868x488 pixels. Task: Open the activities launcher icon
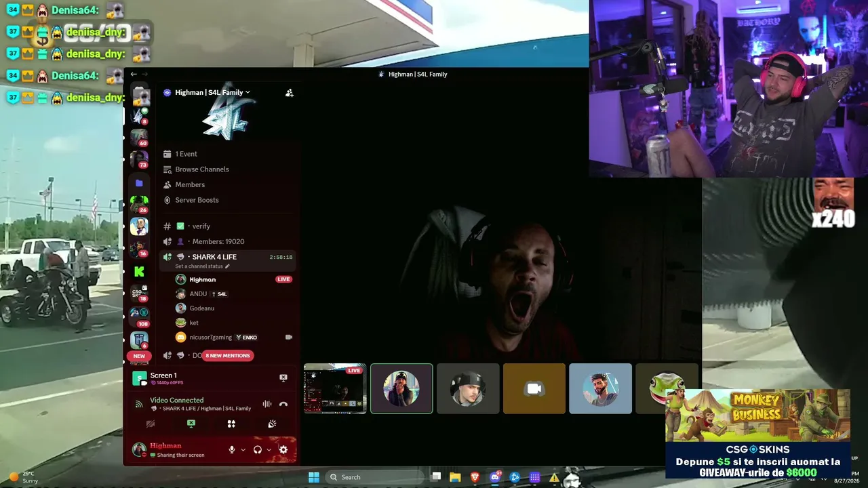pos(231,424)
